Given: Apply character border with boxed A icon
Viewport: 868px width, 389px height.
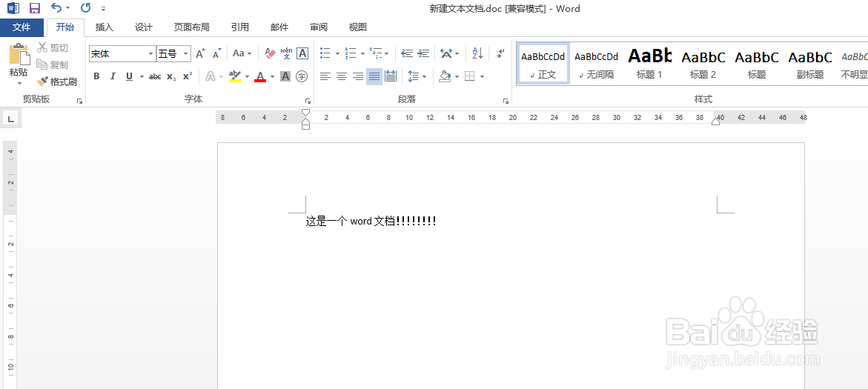Looking at the screenshot, I should coord(302,53).
